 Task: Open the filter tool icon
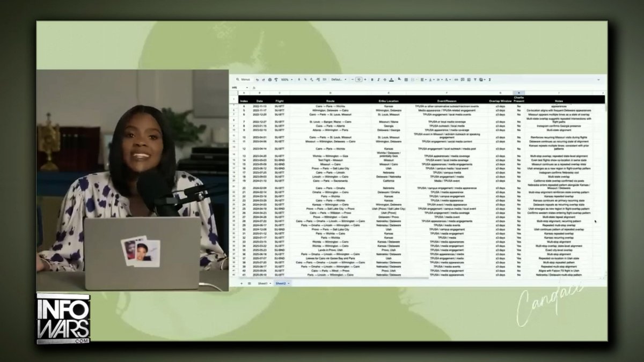(x=475, y=80)
